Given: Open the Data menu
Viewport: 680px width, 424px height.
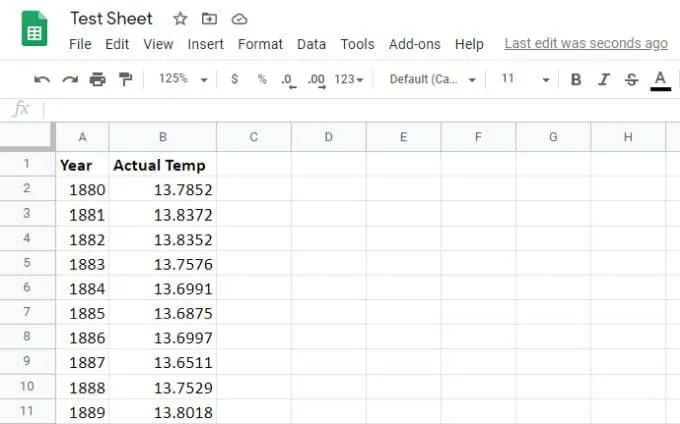Looking at the screenshot, I should tap(311, 44).
